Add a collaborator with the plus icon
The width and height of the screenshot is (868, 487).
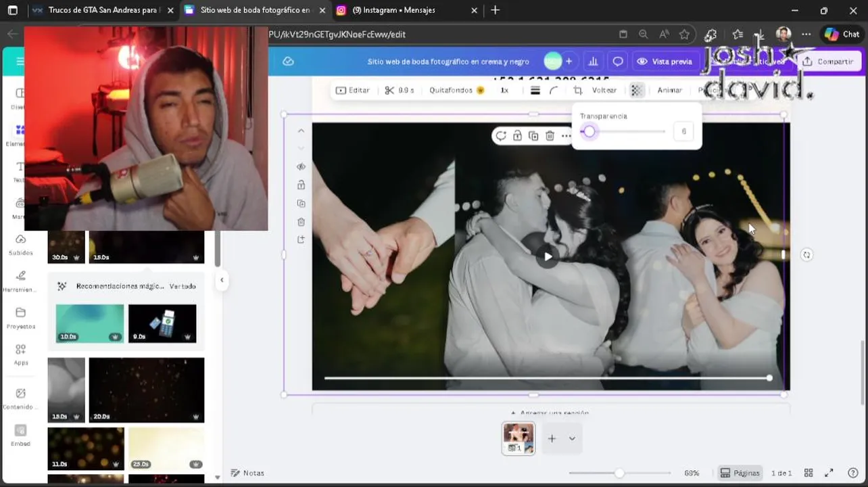tap(569, 62)
